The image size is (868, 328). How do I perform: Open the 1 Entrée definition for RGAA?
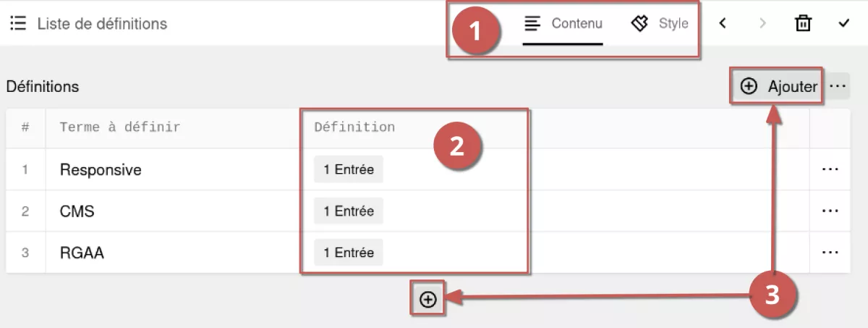pyautogui.click(x=349, y=252)
